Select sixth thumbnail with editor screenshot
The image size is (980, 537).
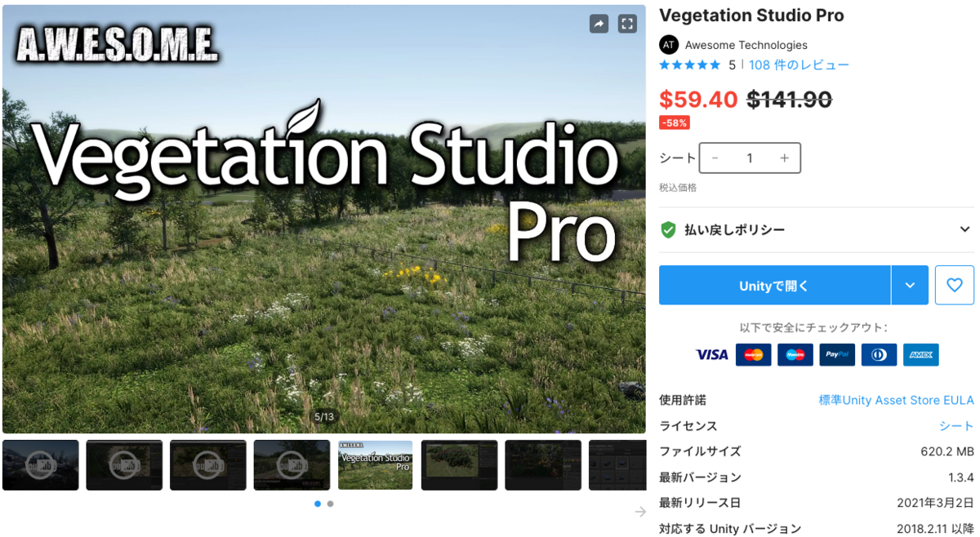[x=459, y=465]
